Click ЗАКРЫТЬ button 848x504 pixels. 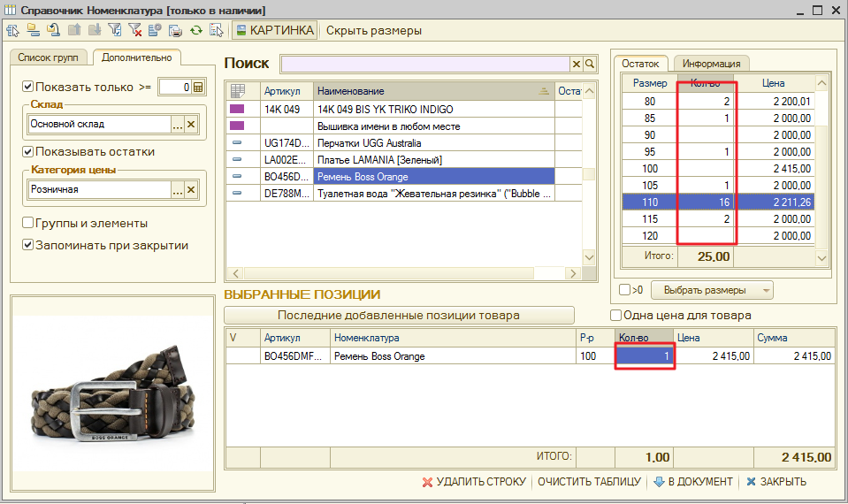point(776,481)
